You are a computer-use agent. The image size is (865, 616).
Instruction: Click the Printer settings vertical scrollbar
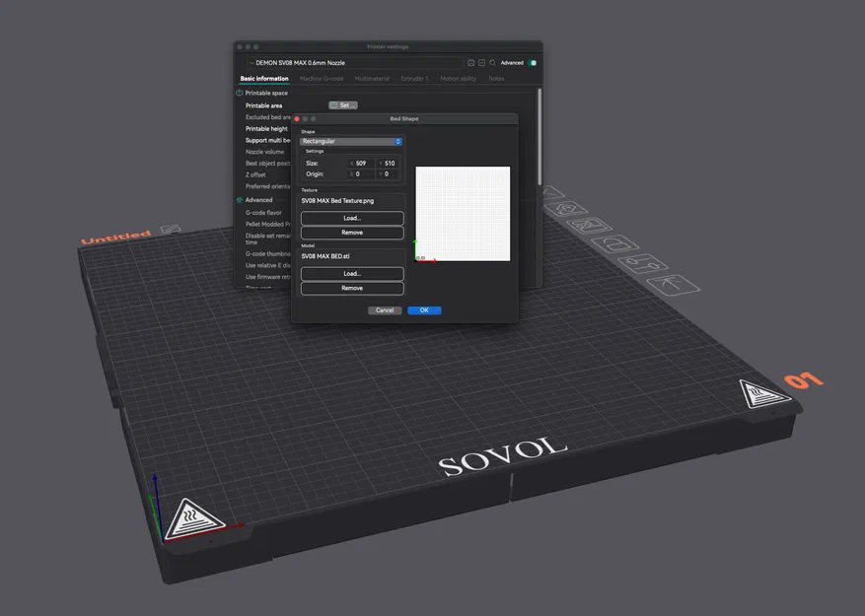[540, 137]
